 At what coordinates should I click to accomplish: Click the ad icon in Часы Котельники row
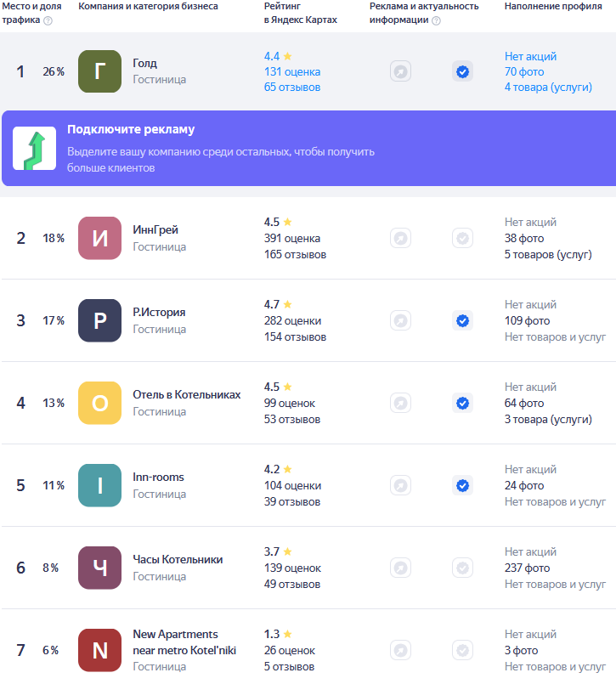point(400,568)
